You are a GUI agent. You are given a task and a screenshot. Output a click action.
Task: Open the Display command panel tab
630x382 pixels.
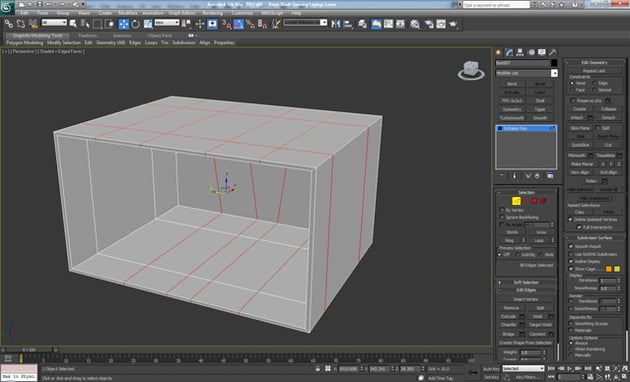[542, 52]
